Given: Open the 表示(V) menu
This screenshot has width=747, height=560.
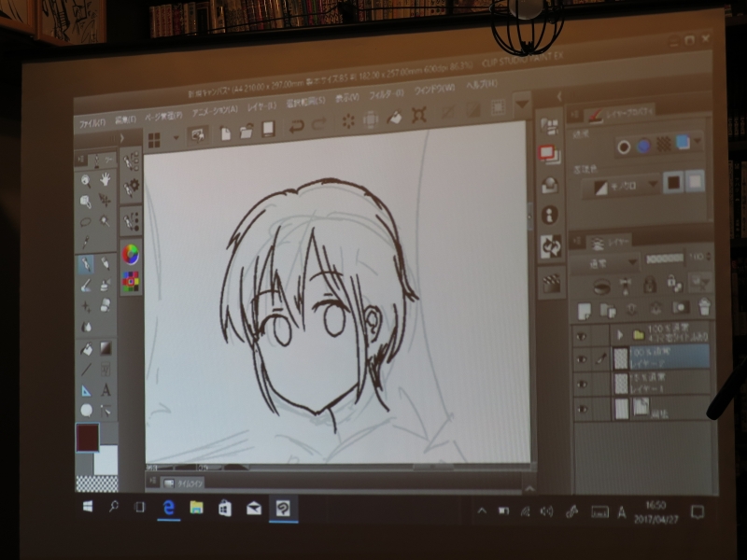Looking at the screenshot, I should [x=346, y=98].
